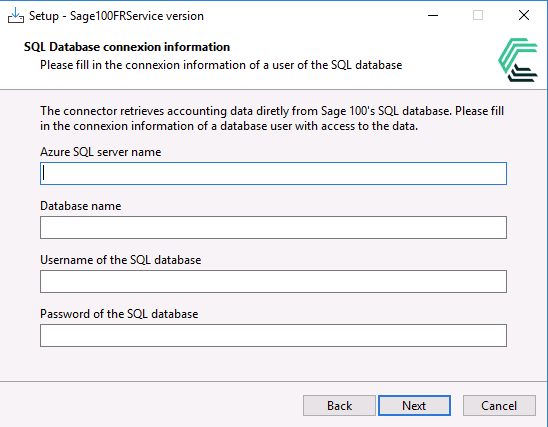
Task: Click the 'Database name' label text
Action: point(81,206)
